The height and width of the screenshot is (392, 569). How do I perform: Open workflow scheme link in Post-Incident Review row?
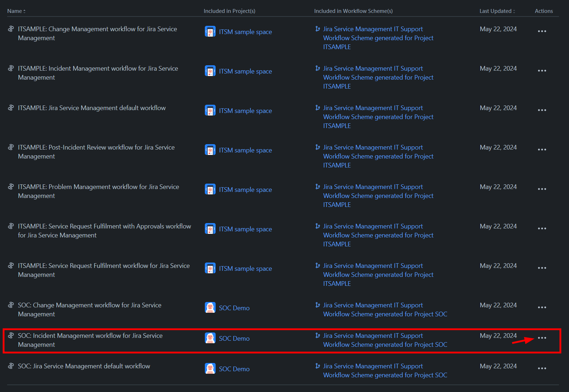[378, 156]
